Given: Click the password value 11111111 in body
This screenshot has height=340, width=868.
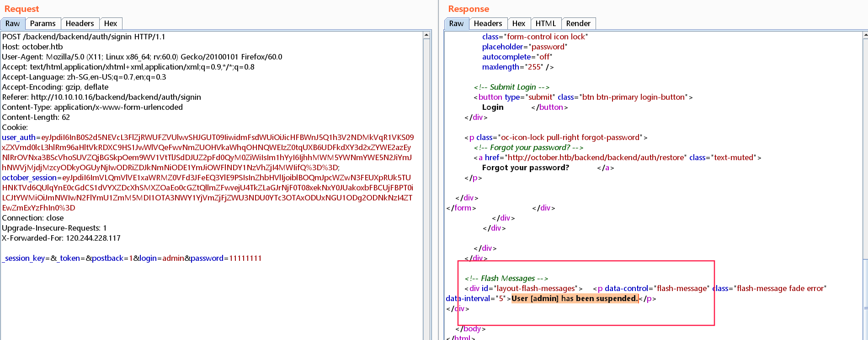Looking at the screenshot, I should click(x=245, y=258).
